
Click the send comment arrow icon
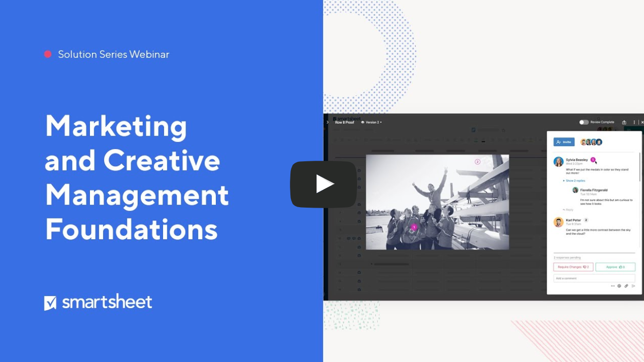point(633,286)
